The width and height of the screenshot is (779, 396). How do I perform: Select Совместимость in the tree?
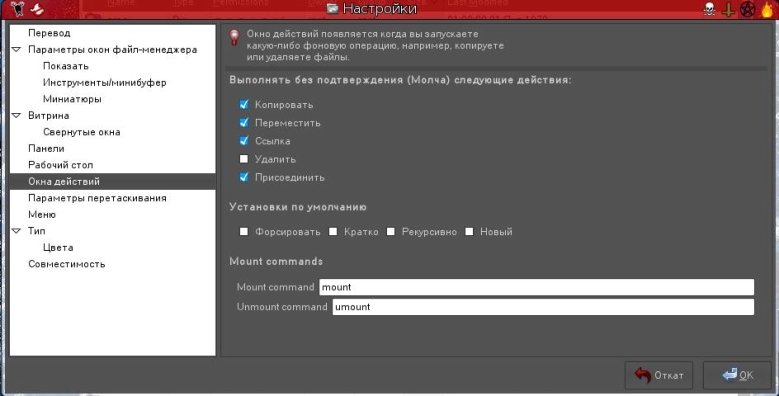coord(67,264)
